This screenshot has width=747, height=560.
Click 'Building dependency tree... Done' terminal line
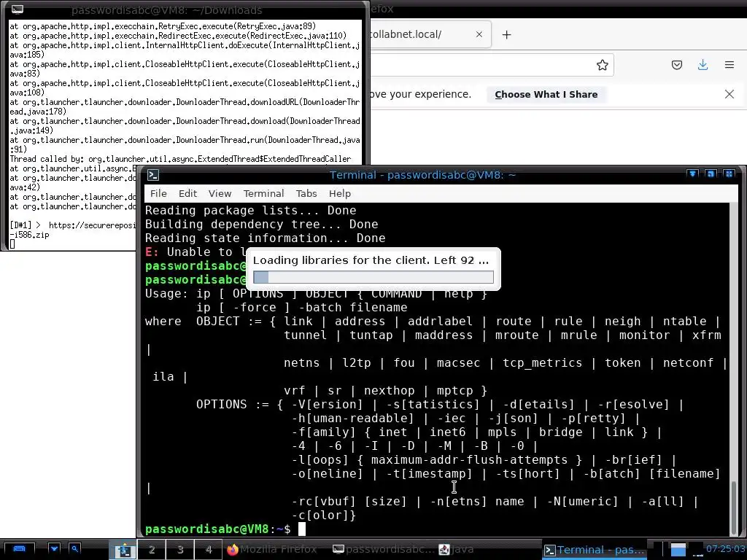pyautogui.click(x=262, y=225)
